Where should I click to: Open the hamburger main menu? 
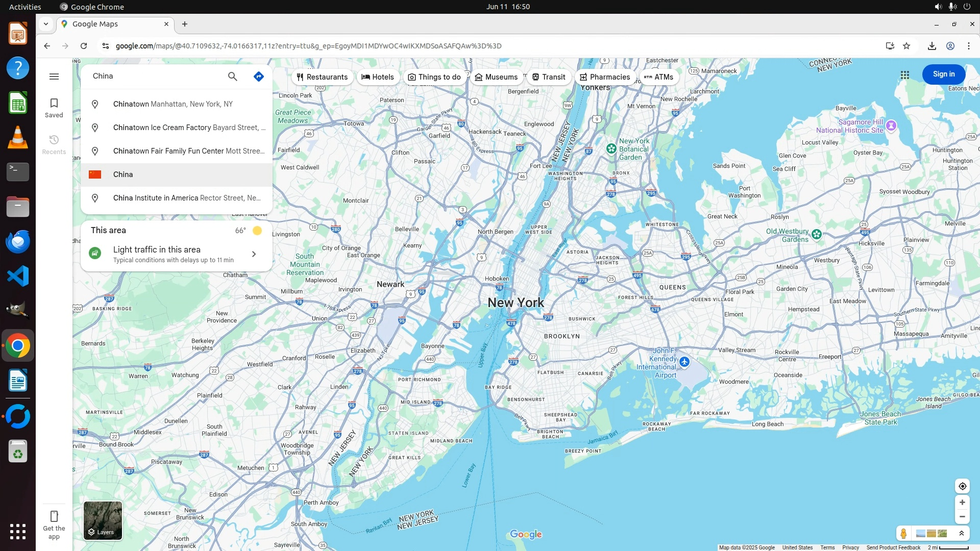(54, 77)
